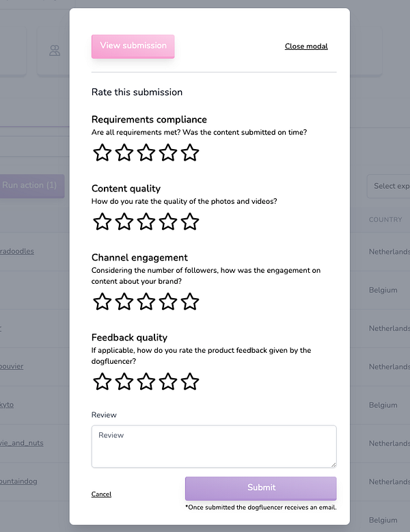
Task: Set Channel engagement to five stars
Action: tap(190, 302)
